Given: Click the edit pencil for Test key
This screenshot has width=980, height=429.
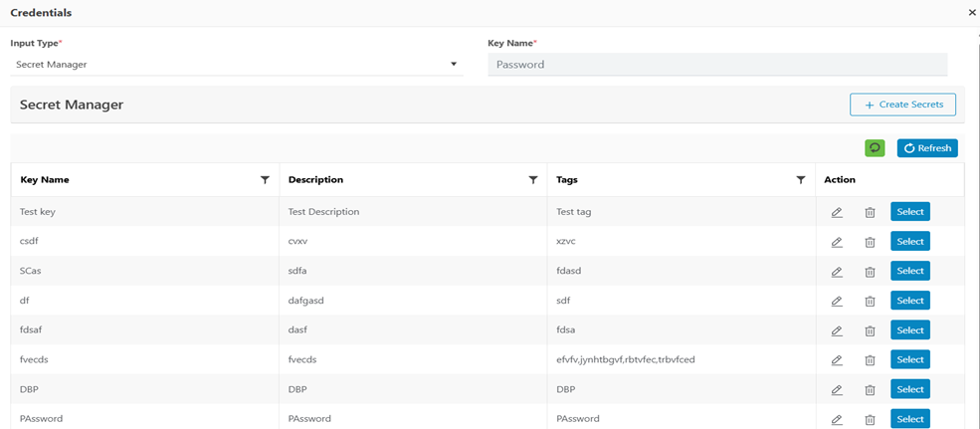Looking at the screenshot, I should pos(837,212).
